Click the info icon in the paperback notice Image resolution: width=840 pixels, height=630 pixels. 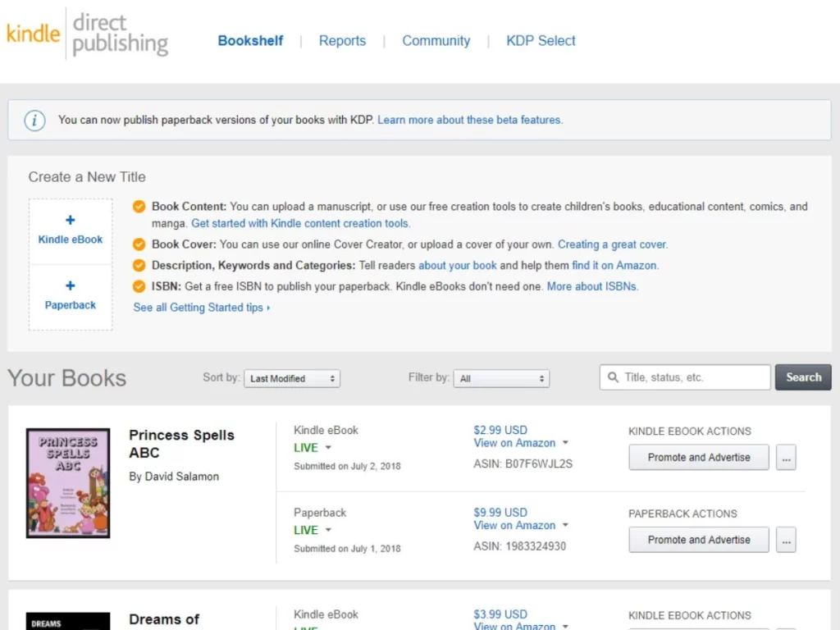click(34, 120)
